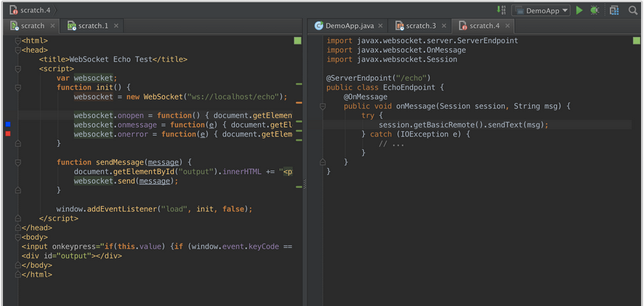Close the DemoApp.java tab
Screen dimensions: 644x306
pos(381,26)
